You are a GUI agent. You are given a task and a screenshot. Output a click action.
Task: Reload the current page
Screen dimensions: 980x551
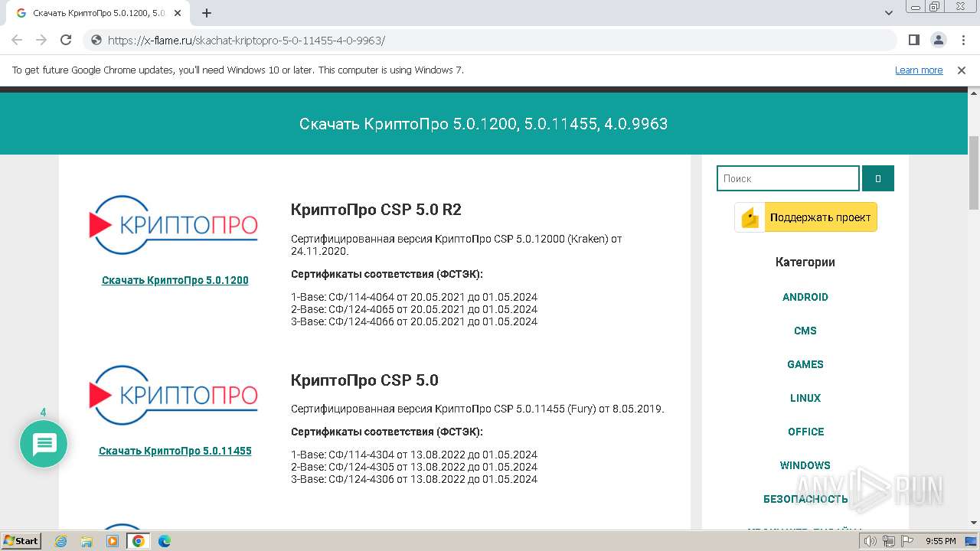pos(66,40)
